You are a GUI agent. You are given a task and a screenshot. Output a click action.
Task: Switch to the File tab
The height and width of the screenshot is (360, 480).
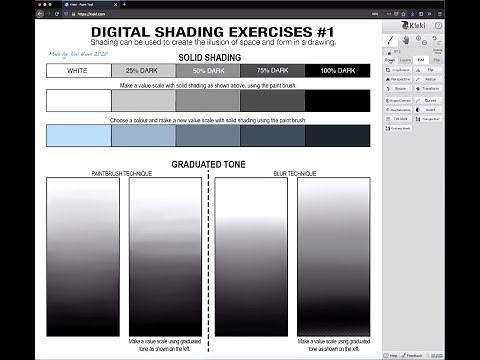[x=436, y=60]
